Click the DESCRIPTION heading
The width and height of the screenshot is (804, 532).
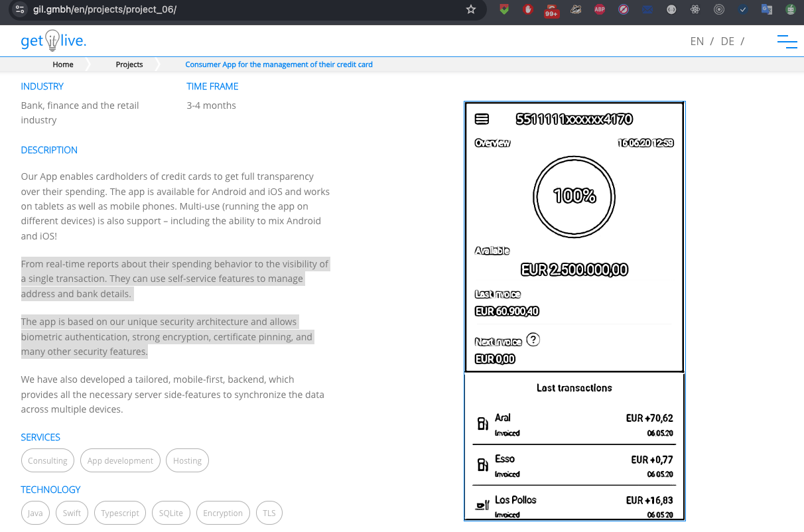tap(49, 150)
